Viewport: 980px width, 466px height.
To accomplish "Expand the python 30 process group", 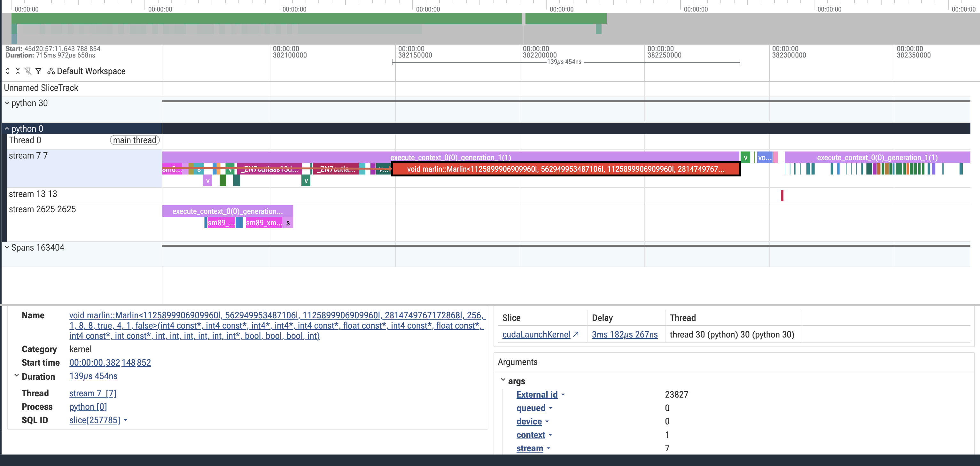I will pos(7,103).
